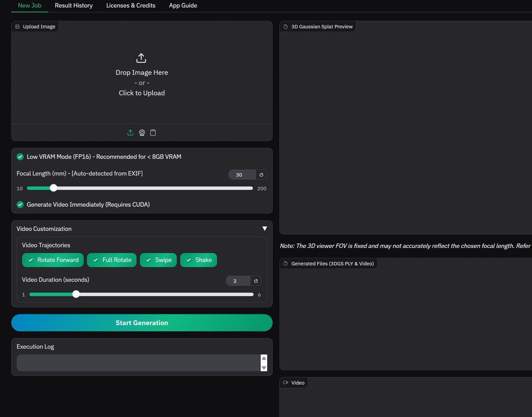Uncheck Generate Video Immediately
This screenshot has height=417, width=532.
click(x=20, y=205)
